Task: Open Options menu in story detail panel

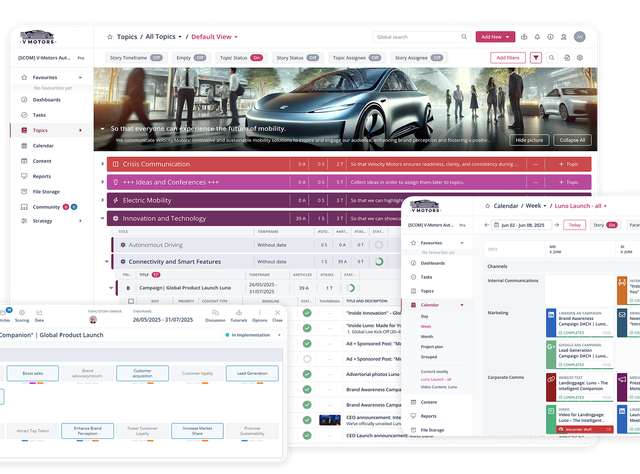Action: tap(260, 315)
